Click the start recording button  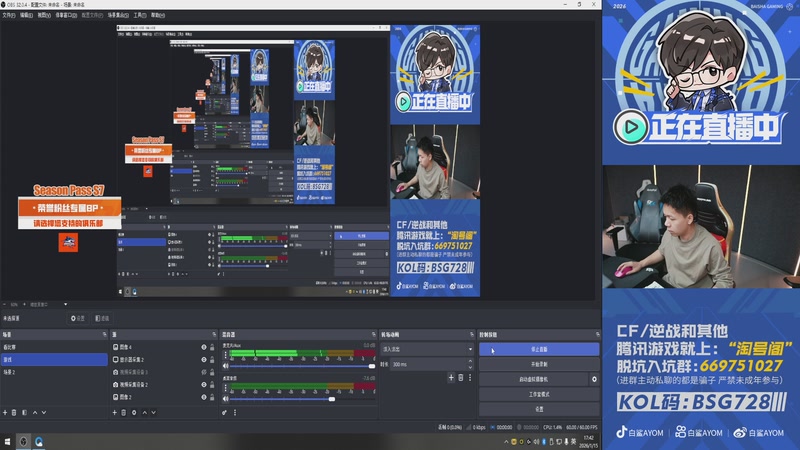539,364
